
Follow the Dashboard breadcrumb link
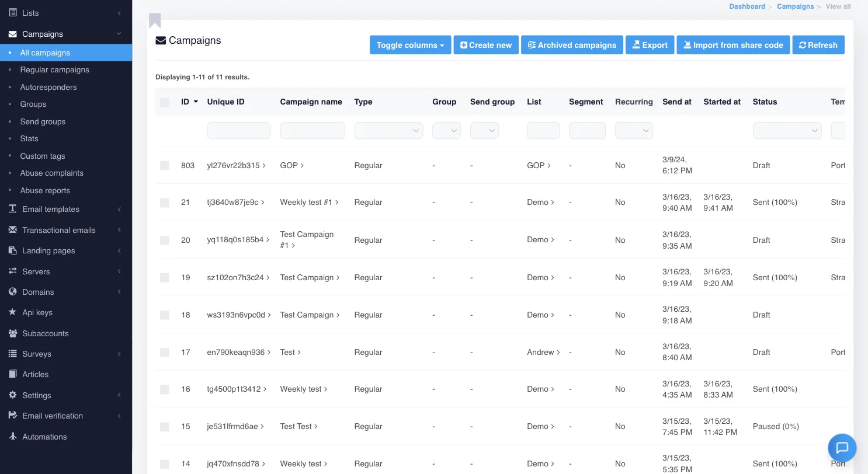[x=747, y=6]
